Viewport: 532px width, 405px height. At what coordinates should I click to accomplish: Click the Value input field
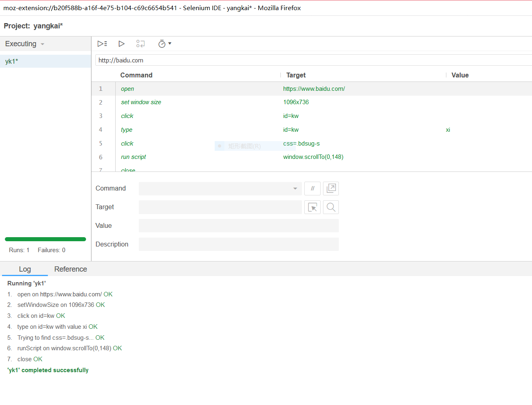tap(239, 226)
